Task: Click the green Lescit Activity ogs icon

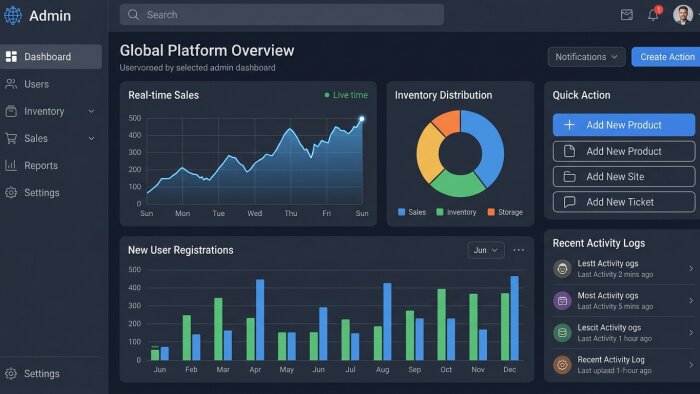Action: [562, 333]
